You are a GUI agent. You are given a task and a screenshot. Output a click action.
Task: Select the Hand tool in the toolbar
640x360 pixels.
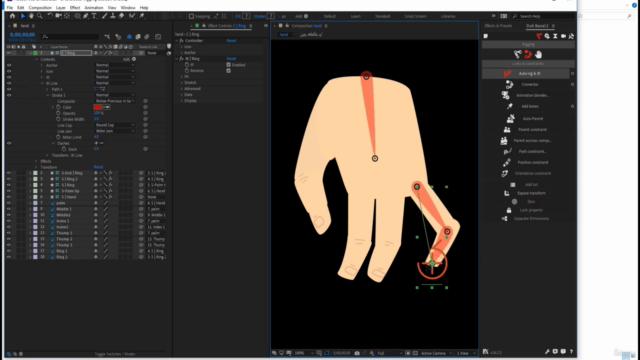pos(31,16)
